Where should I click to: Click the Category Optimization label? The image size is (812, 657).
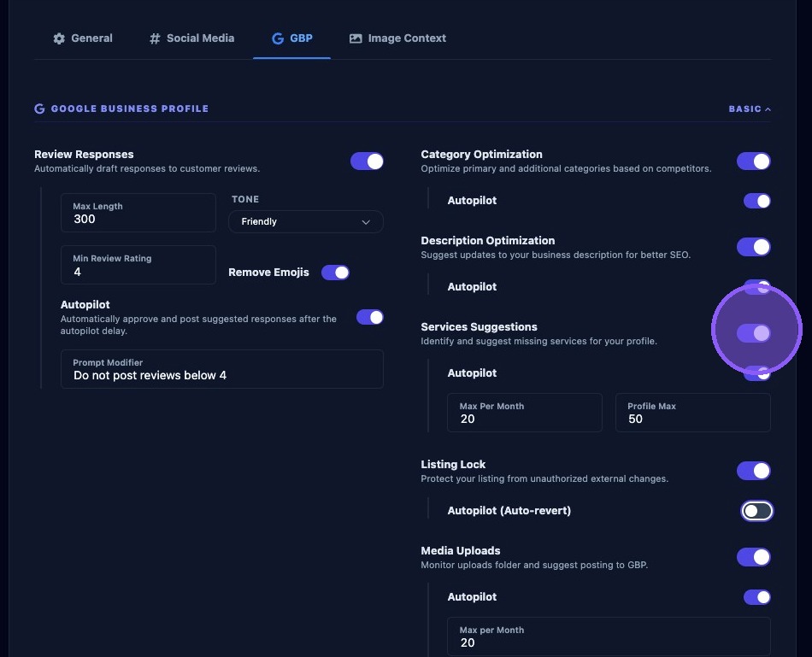[481, 155]
